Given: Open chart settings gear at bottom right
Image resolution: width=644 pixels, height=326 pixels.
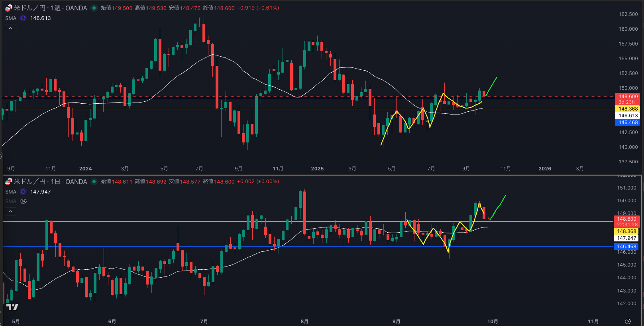Looking at the screenshot, I should pyautogui.click(x=628, y=321).
